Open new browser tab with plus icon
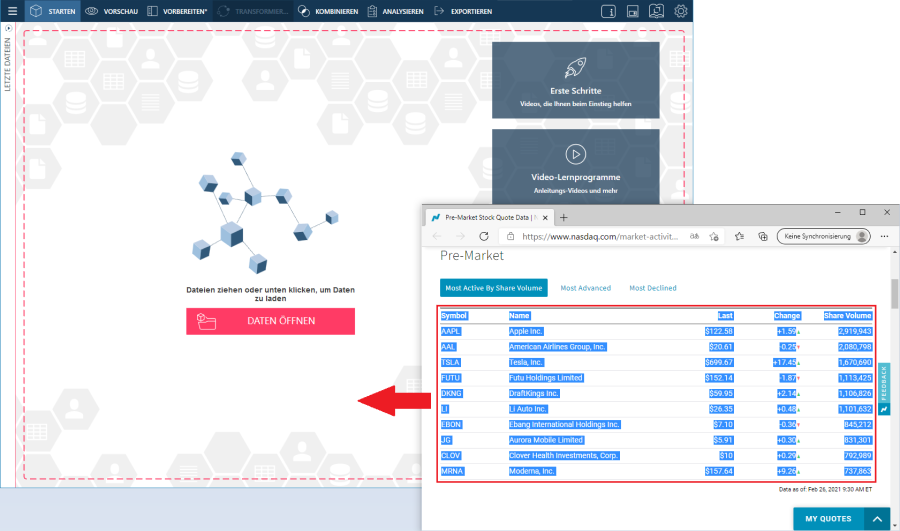Viewport: 900px width, 531px height. coord(564,217)
